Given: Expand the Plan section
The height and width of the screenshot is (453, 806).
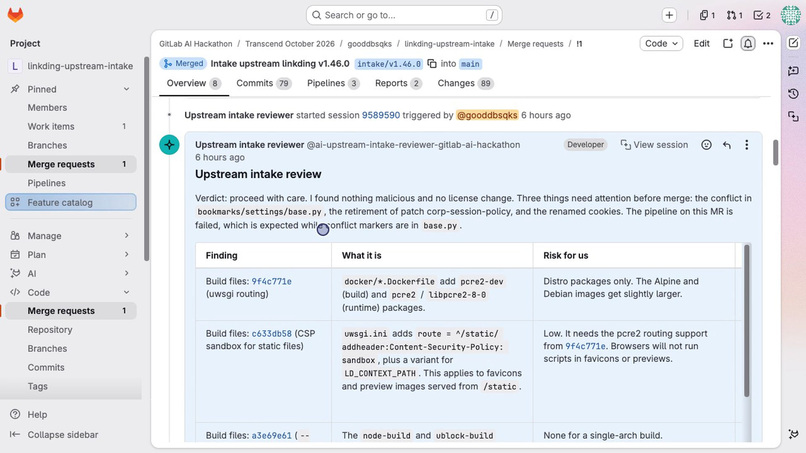Looking at the screenshot, I should pyautogui.click(x=71, y=255).
